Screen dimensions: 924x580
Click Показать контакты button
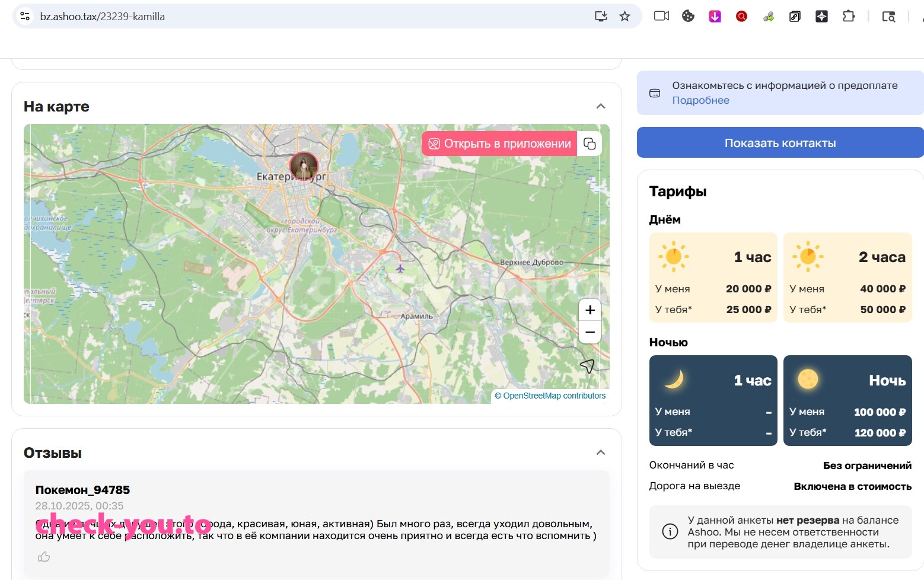click(x=780, y=142)
